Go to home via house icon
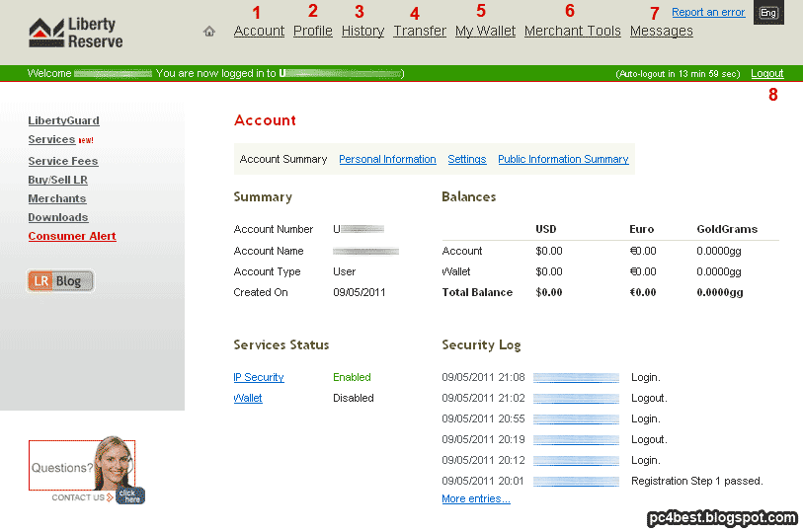The width and height of the screenshot is (803, 532). [x=209, y=32]
